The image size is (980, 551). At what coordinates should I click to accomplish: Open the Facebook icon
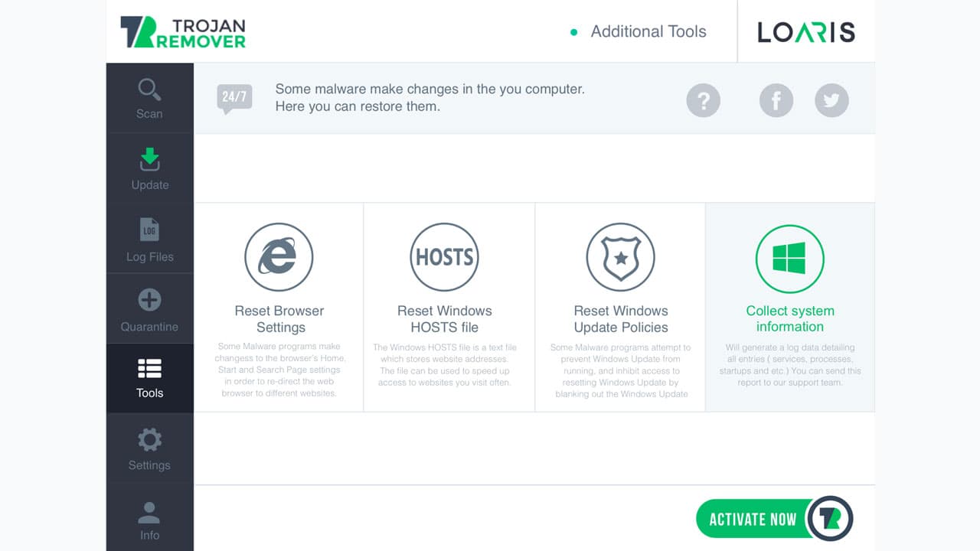tap(776, 100)
